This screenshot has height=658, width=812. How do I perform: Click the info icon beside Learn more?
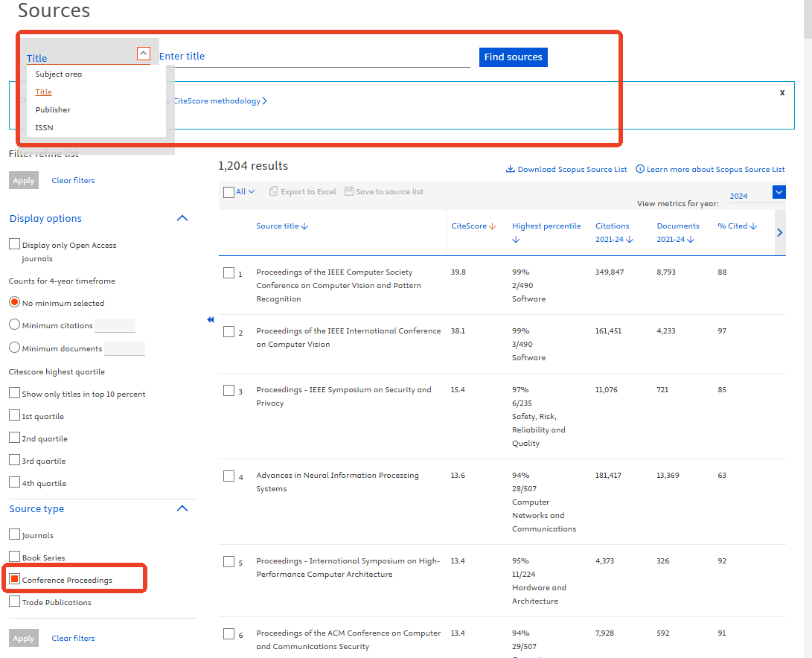pos(640,169)
